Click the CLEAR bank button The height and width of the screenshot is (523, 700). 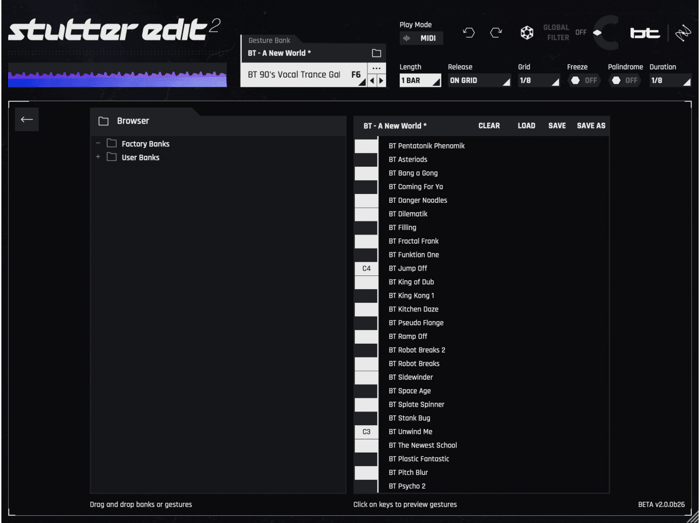489,126
